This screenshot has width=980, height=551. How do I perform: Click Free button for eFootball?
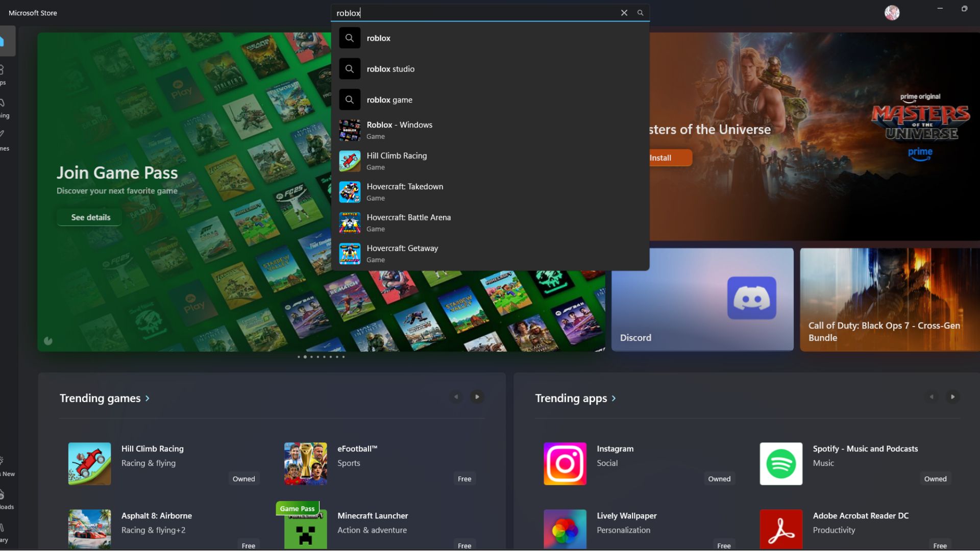(464, 479)
